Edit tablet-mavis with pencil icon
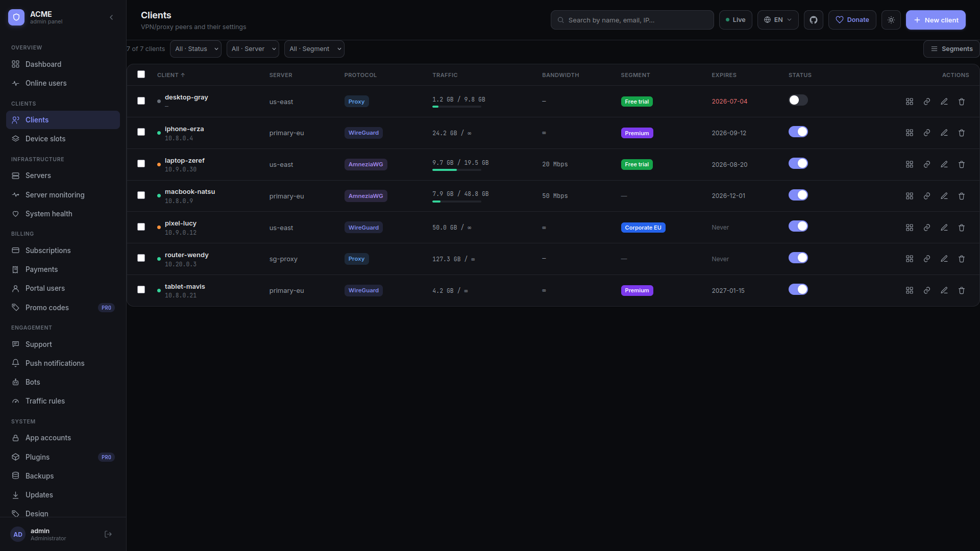 pos(944,290)
